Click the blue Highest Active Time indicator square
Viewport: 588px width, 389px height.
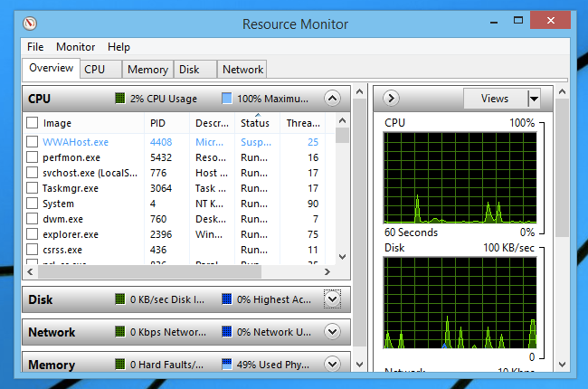pyautogui.click(x=226, y=299)
